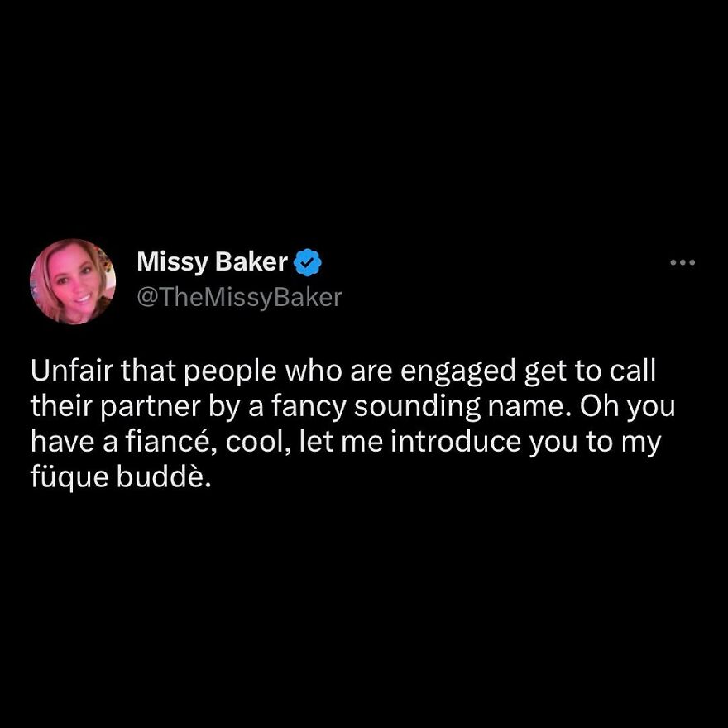The width and height of the screenshot is (728, 728).
Task: Click 'Missy' in the display name
Action: [x=173, y=262]
